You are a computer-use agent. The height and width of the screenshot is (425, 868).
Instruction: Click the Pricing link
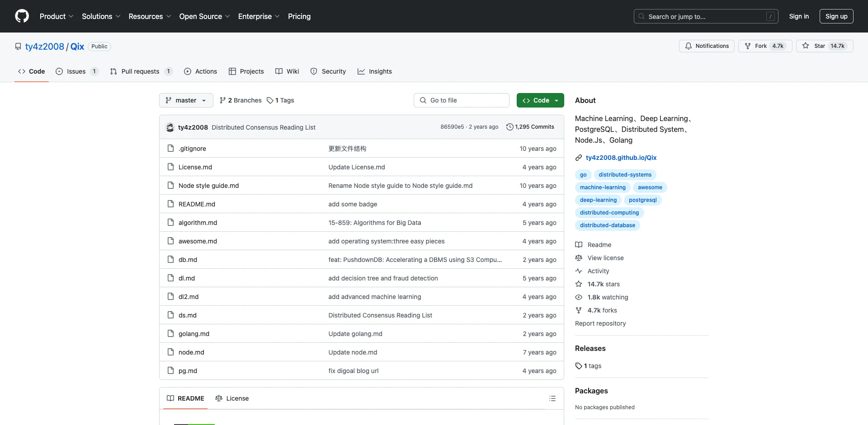tap(299, 16)
